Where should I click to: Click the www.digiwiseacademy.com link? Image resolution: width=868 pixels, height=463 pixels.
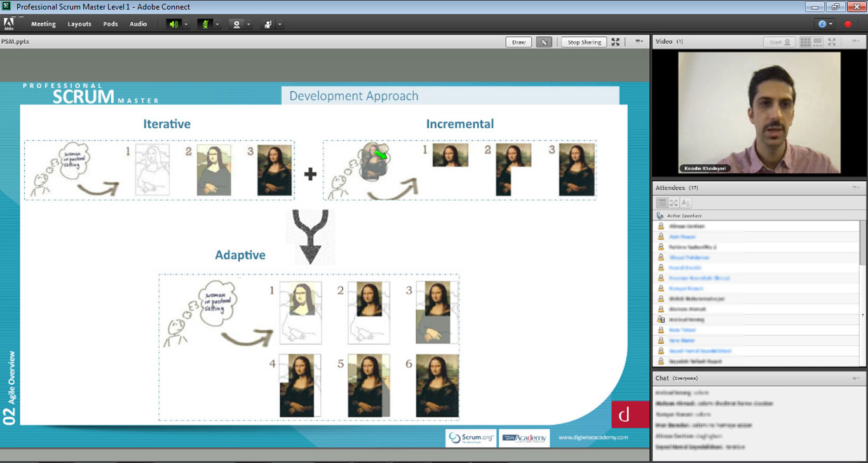[593, 438]
